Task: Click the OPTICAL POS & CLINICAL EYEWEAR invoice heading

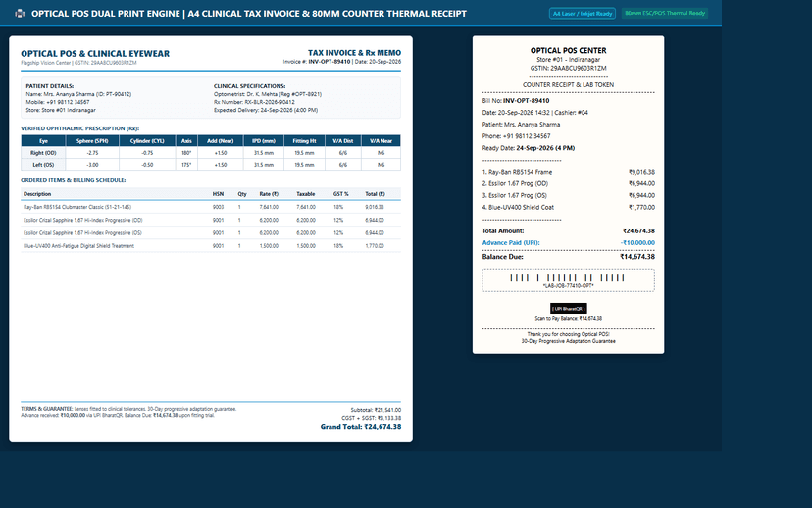Action: point(95,53)
